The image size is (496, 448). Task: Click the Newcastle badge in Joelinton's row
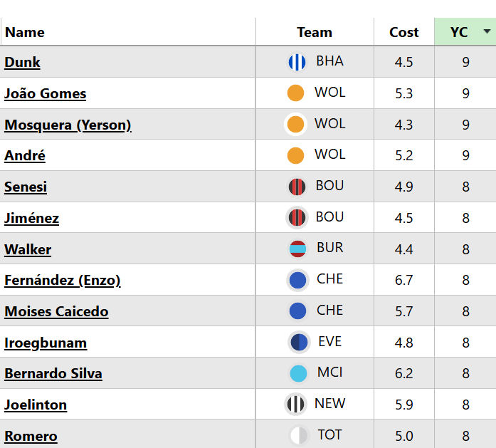pyautogui.click(x=295, y=405)
